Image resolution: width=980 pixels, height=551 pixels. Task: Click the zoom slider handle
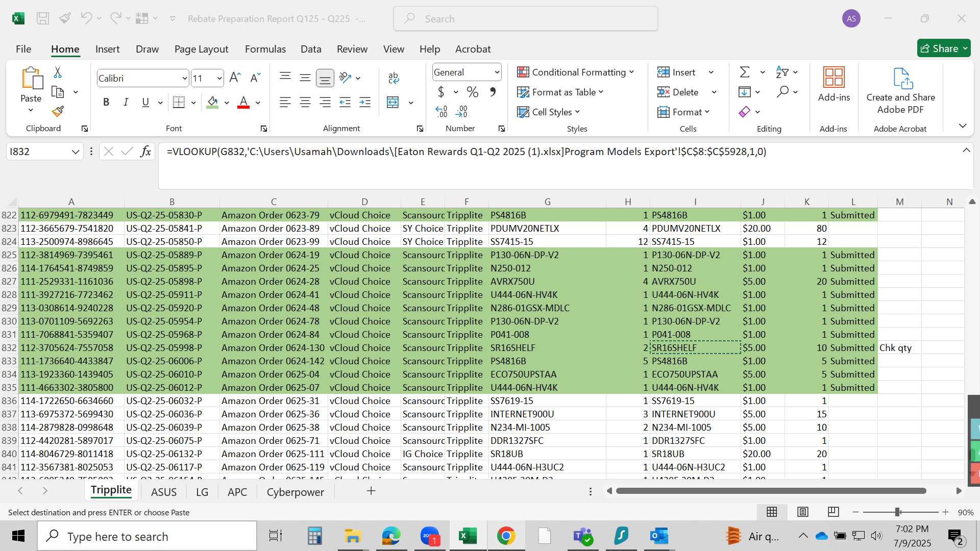897,512
